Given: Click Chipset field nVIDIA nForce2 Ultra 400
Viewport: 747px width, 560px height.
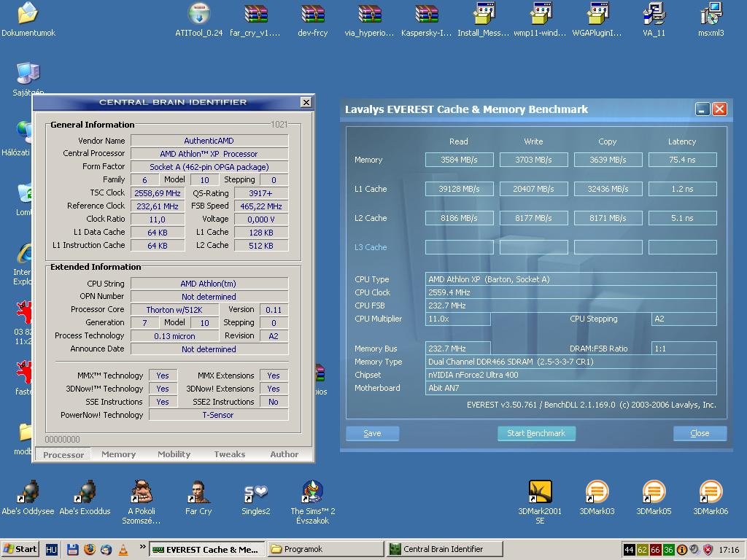Looking at the screenshot, I should tap(571, 375).
